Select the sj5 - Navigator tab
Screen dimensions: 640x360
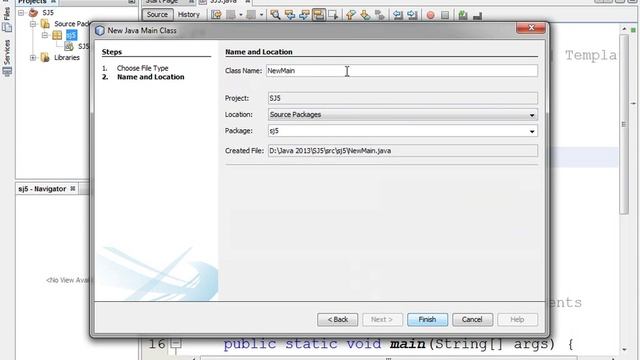[x=42, y=189]
